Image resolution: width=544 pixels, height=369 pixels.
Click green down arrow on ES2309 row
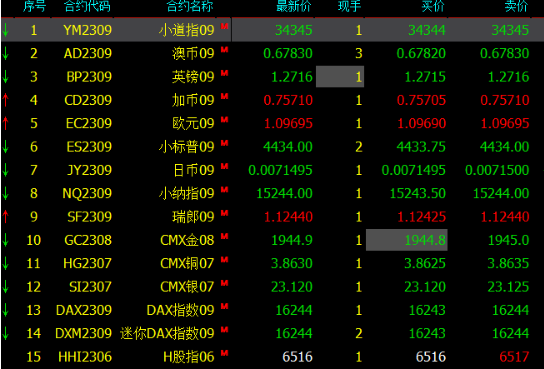(5, 147)
